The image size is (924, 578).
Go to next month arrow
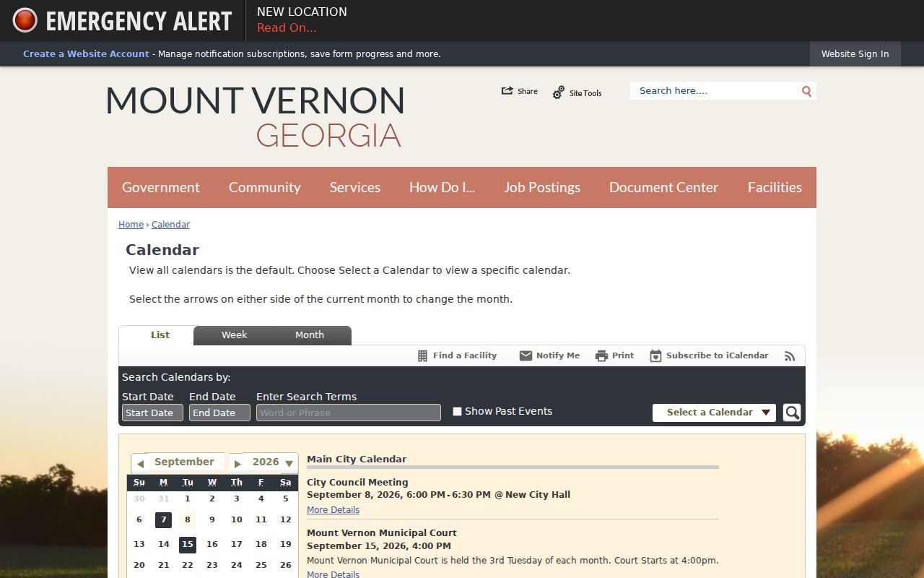pos(237,463)
